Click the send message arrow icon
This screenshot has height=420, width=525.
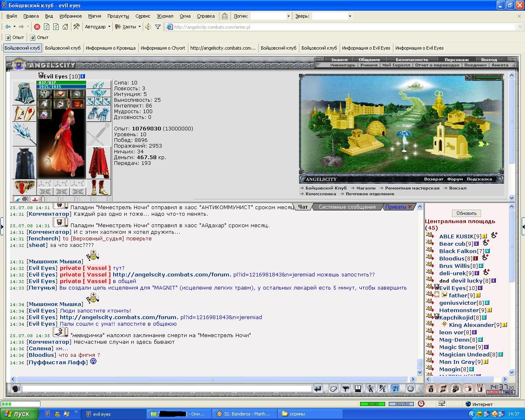point(317,388)
